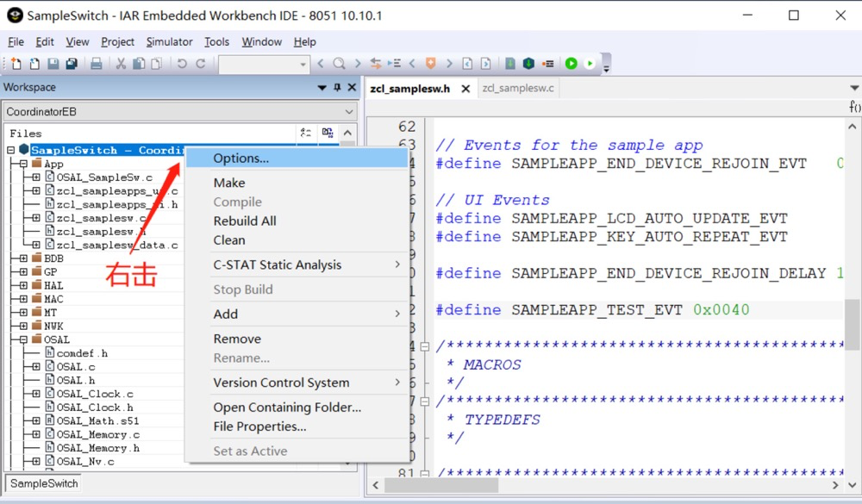Open the Project menu
Viewport: 862px width, 504px height.
[117, 41]
